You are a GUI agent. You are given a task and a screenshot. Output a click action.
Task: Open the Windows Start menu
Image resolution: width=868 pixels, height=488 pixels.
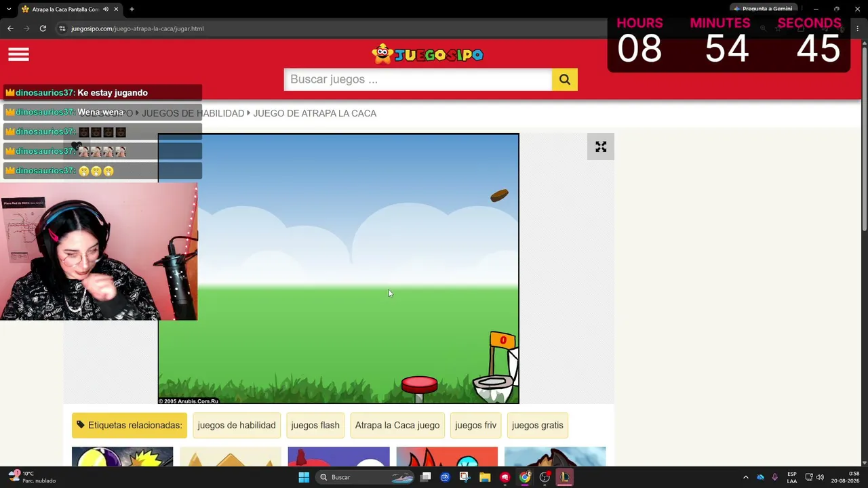click(304, 477)
